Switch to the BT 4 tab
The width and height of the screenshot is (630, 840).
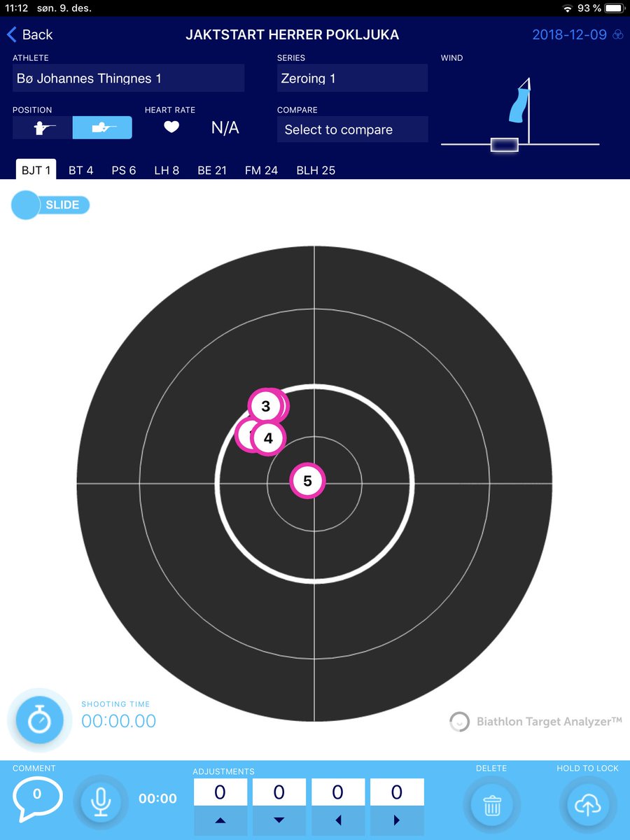click(81, 170)
